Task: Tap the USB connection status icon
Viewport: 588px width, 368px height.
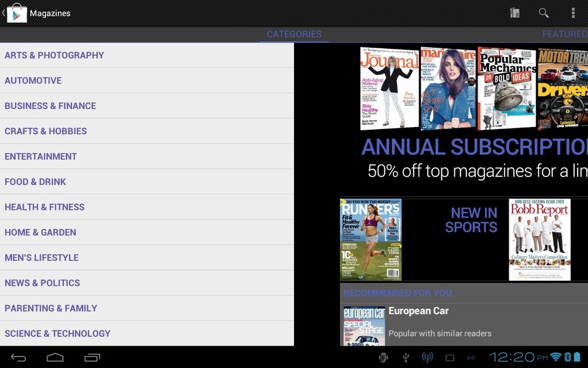Action: [405, 358]
